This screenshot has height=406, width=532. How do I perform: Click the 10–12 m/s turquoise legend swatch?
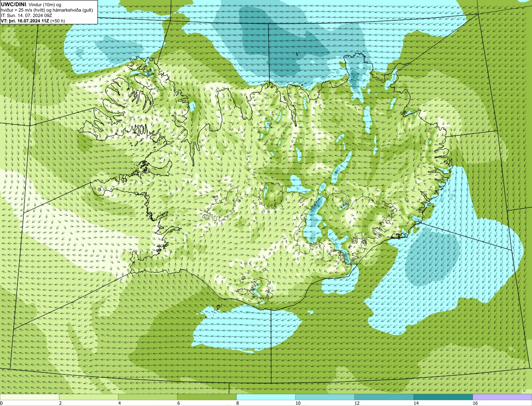[x=325, y=397]
